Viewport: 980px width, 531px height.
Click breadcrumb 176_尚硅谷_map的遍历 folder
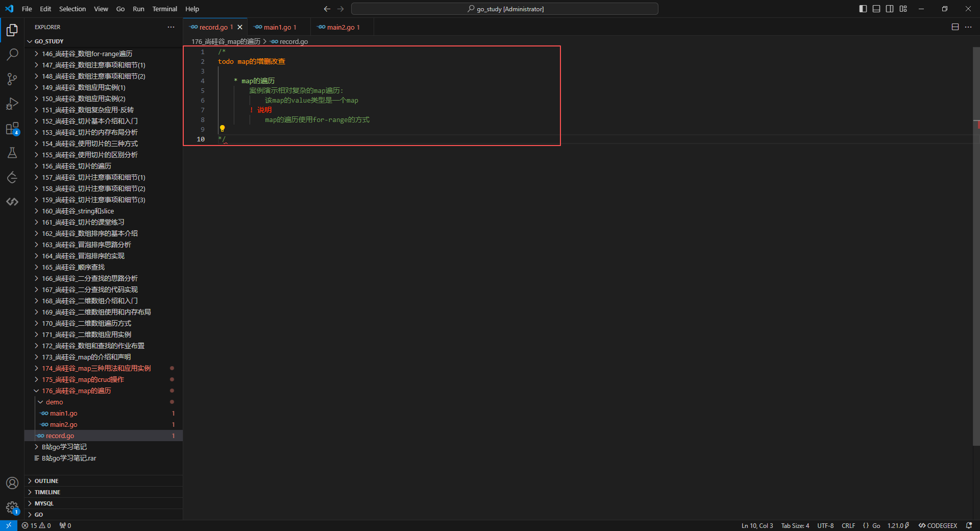click(x=226, y=41)
